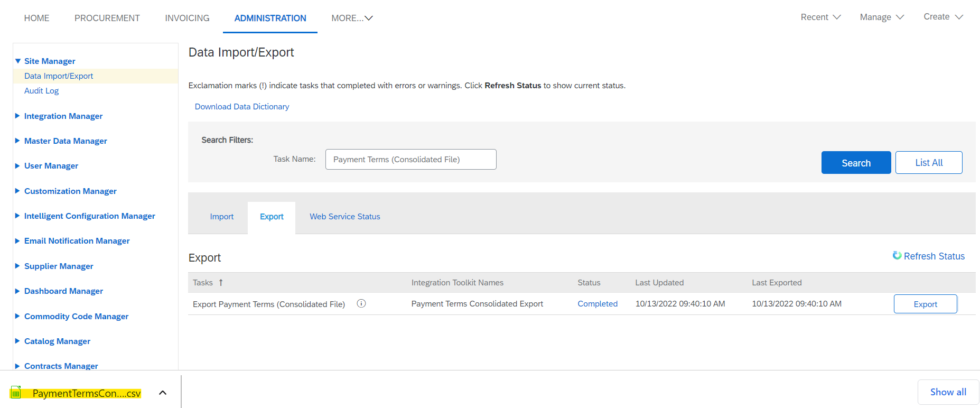Screen dimensions: 980x408
Task: Click the Task Name input field
Action: (x=410, y=159)
